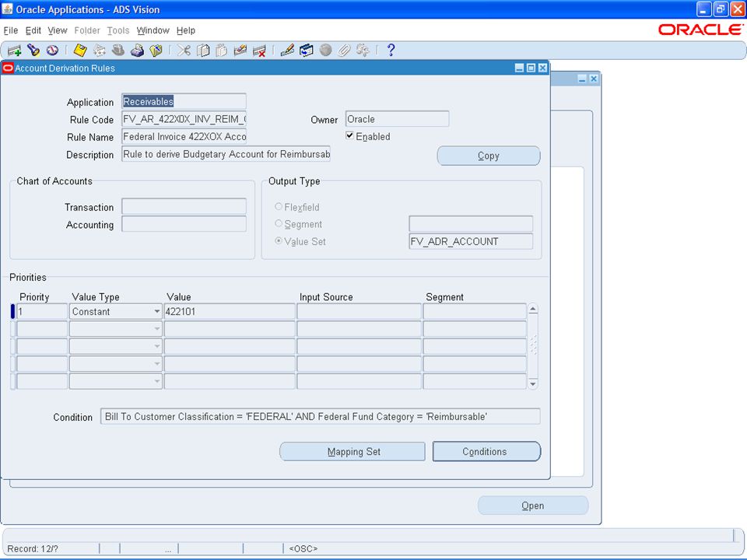Viewport: 747px width, 560px height.
Task: Click Segment field in first priority row
Action: point(475,311)
